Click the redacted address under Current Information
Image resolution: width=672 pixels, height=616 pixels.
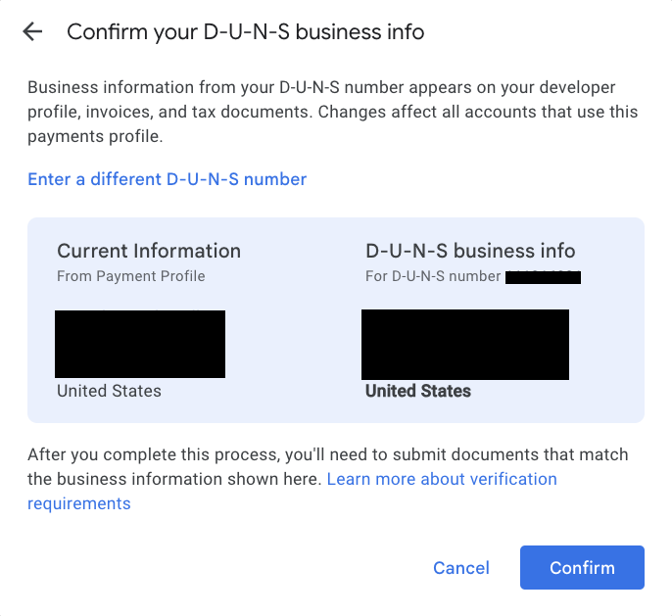pos(140,344)
